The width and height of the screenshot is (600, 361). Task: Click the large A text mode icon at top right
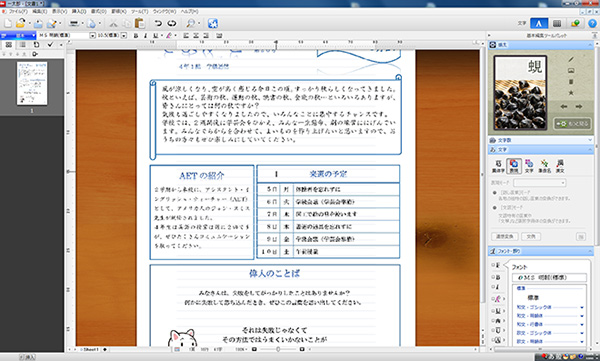(x=539, y=23)
